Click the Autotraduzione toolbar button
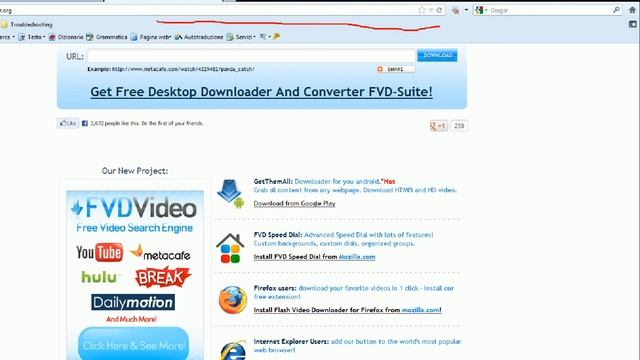This screenshot has height=360, width=640. coord(199,37)
